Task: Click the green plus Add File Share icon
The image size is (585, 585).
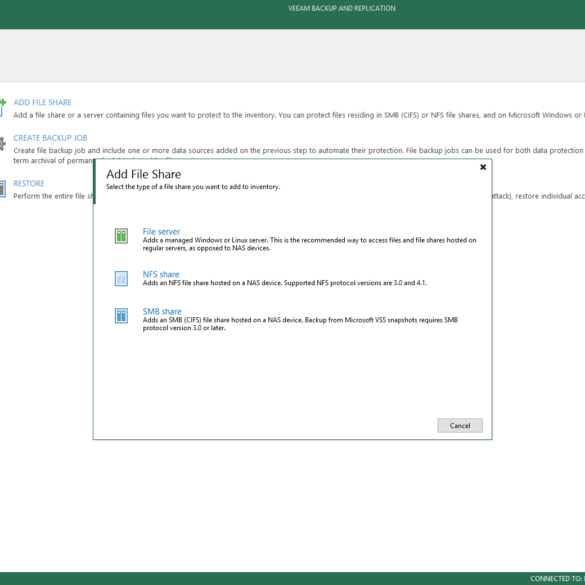Action: 2,107
